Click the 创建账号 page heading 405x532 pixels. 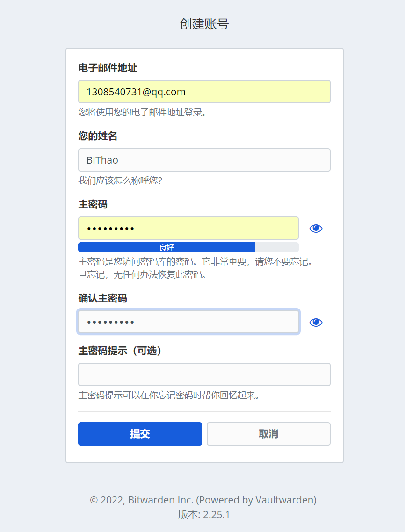[204, 24]
